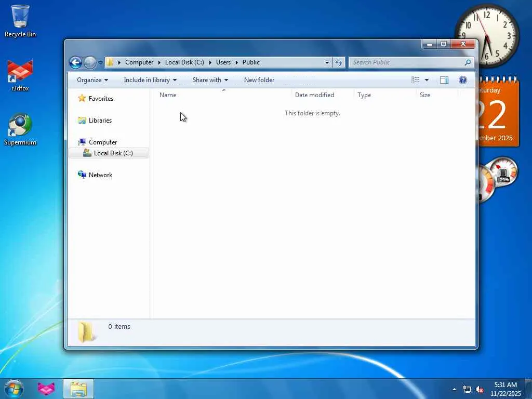Click Windows Explorer taskbar button
The width and height of the screenshot is (532, 399).
[x=78, y=389]
